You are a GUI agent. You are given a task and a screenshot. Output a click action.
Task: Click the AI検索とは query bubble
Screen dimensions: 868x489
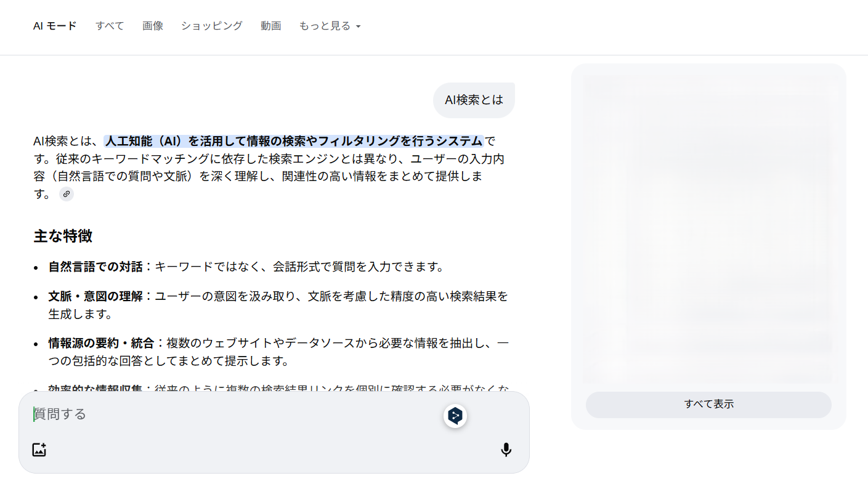point(474,100)
